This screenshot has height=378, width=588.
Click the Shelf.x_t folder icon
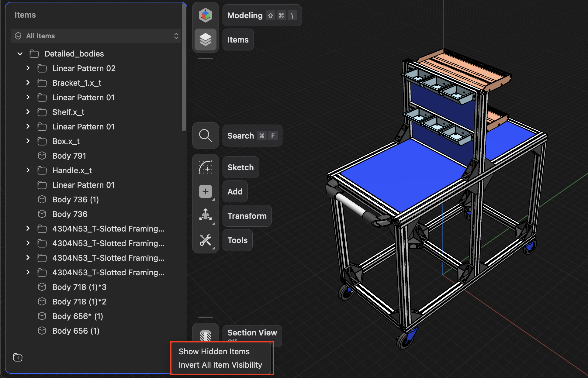click(x=42, y=112)
